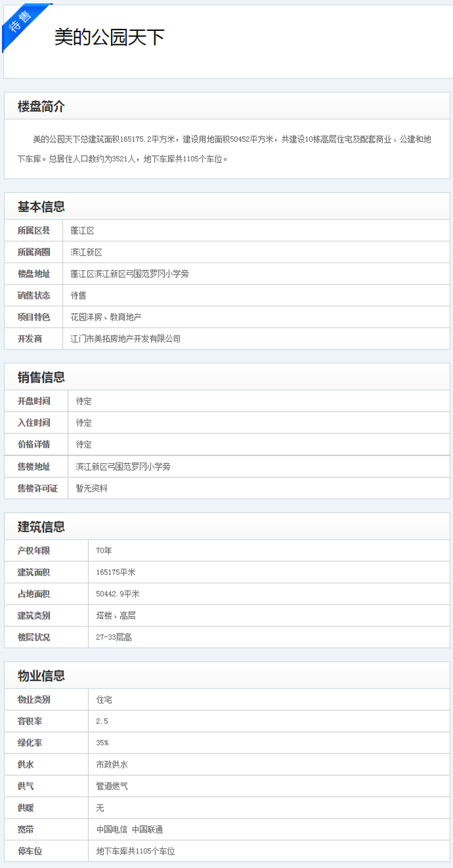The height and width of the screenshot is (868, 453).
Task: Click the 容积率 row label
Action: (30, 721)
